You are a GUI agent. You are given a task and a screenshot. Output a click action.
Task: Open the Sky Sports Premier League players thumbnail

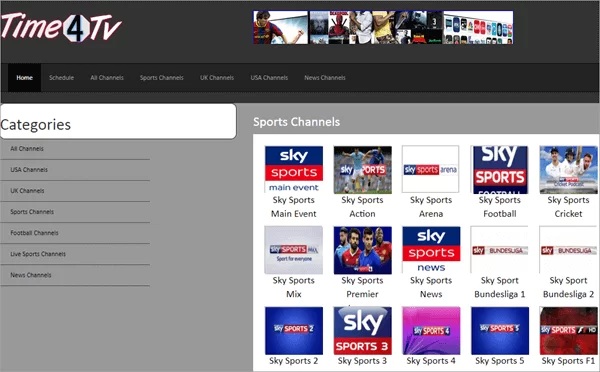pyautogui.click(x=362, y=250)
